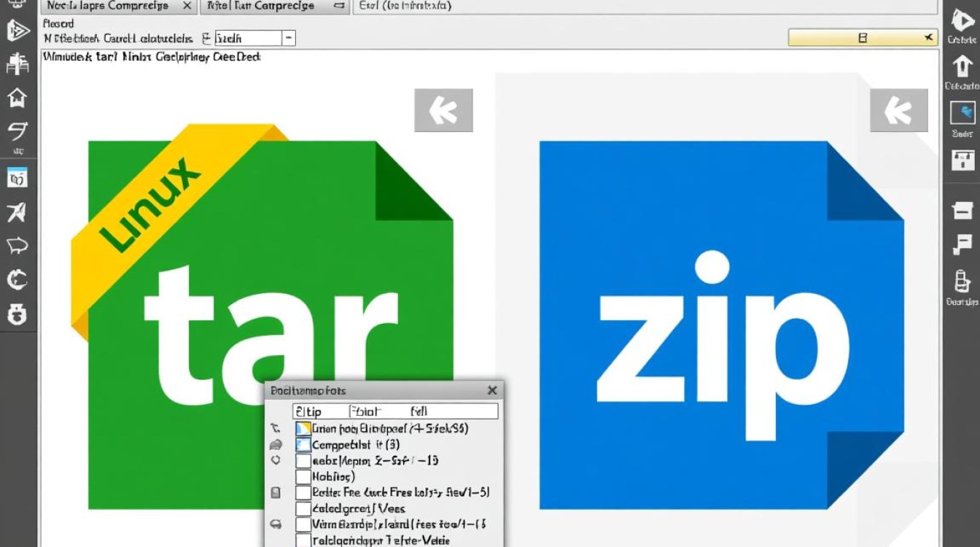Toggle the first checkbox in the popup list
The width and height of the screenshot is (980, 547).
[303, 429]
